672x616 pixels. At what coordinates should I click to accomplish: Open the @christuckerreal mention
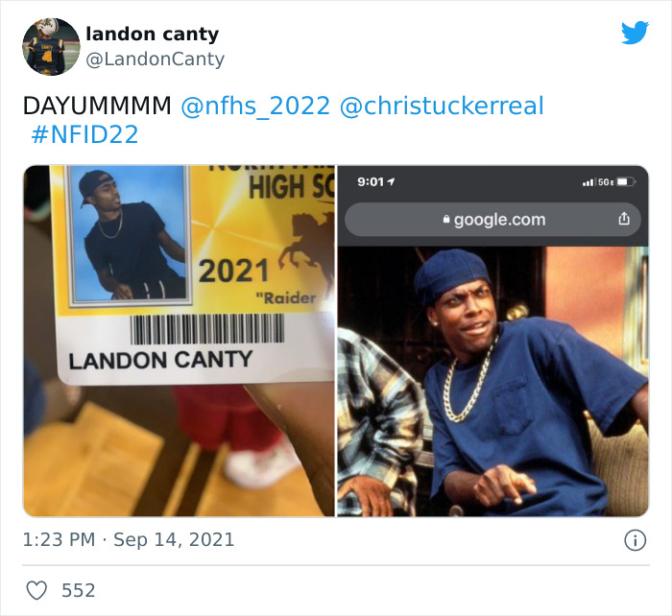[x=442, y=106]
